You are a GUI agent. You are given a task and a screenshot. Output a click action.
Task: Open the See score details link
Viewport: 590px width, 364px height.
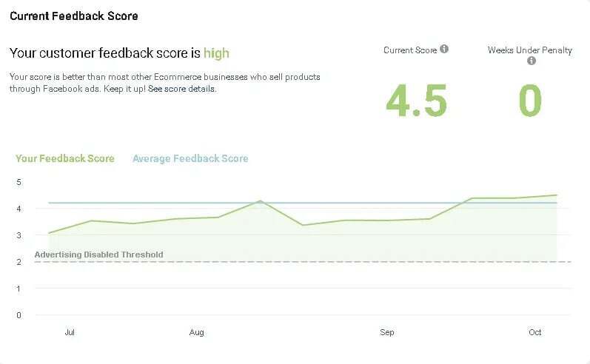tap(182, 89)
